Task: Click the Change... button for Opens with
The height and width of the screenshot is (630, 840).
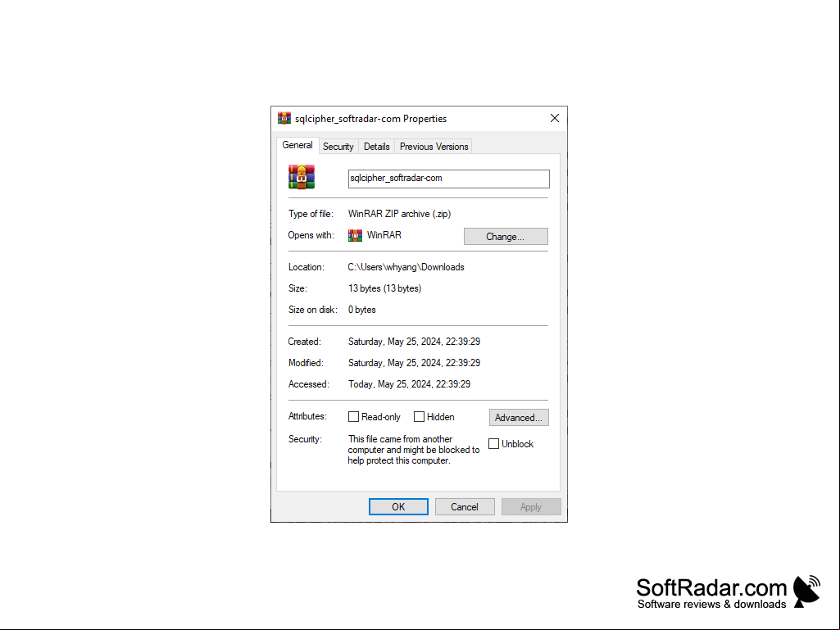Action: point(506,236)
